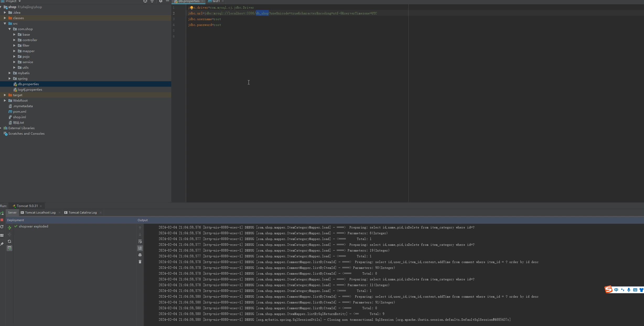Viewport: 644px width, 326px height.
Task: Expand the .idea folder
Action: click(x=5, y=12)
